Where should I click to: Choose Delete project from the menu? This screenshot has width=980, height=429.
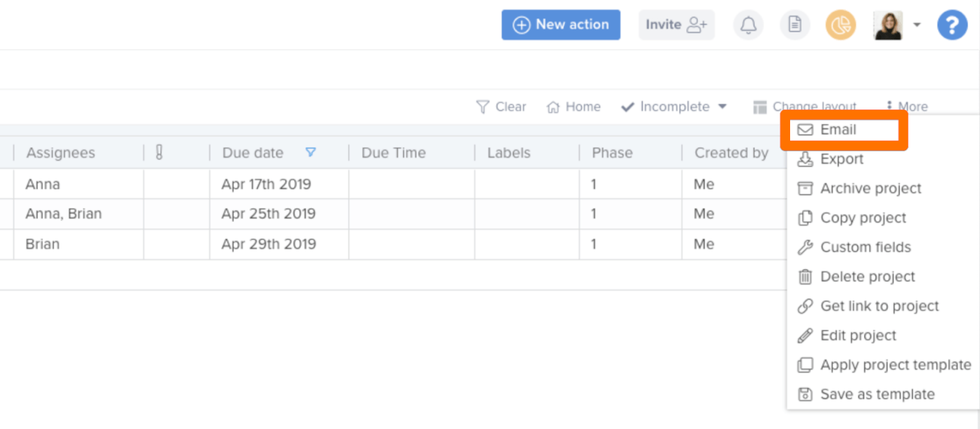(x=868, y=276)
